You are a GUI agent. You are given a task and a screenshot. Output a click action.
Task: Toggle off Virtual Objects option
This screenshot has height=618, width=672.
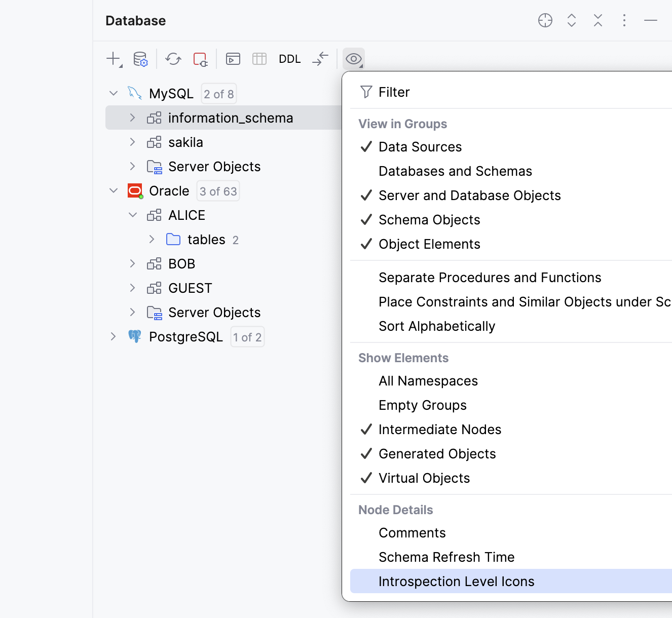[x=424, y=478]
